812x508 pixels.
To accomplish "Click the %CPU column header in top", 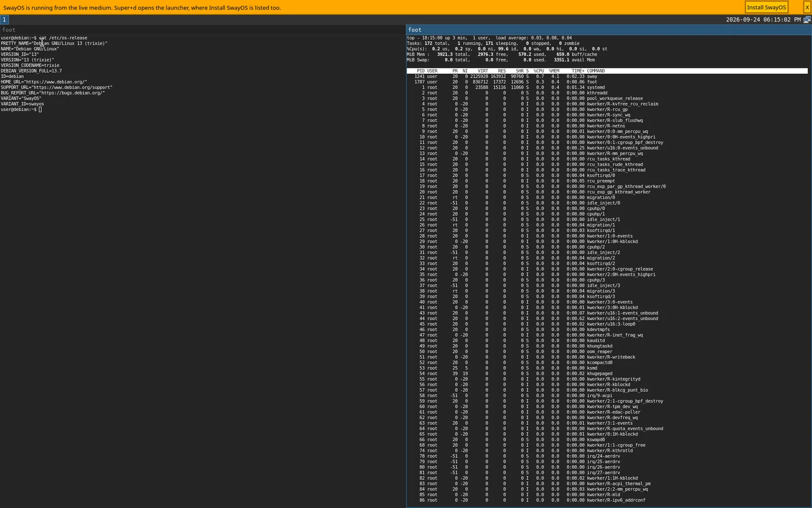I will pyautogui.click(x=538, y=71).
